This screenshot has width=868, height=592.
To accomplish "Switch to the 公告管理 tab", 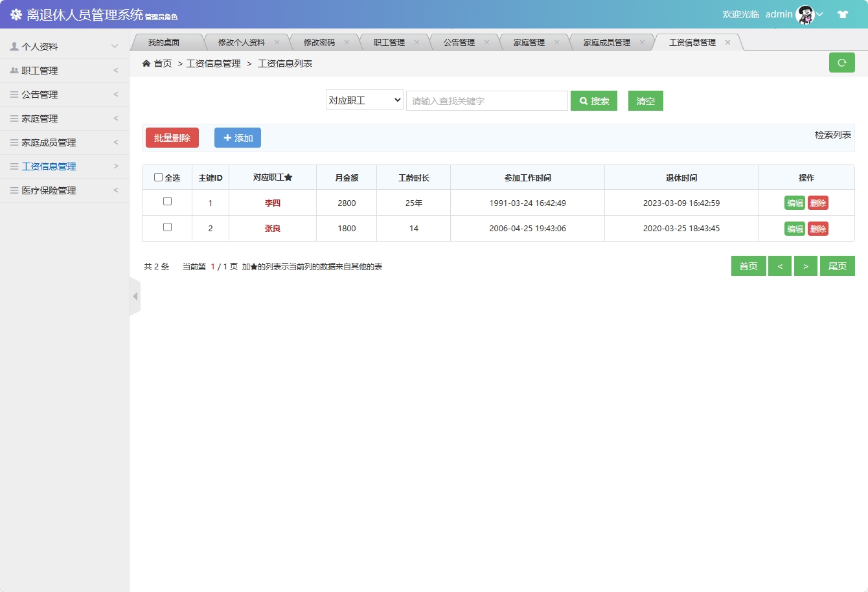I will pyautogui.click(x=459, y=41).
